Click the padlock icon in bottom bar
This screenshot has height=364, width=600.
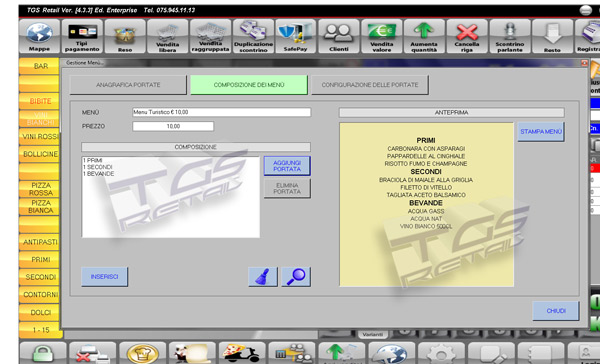pos(43,353)
